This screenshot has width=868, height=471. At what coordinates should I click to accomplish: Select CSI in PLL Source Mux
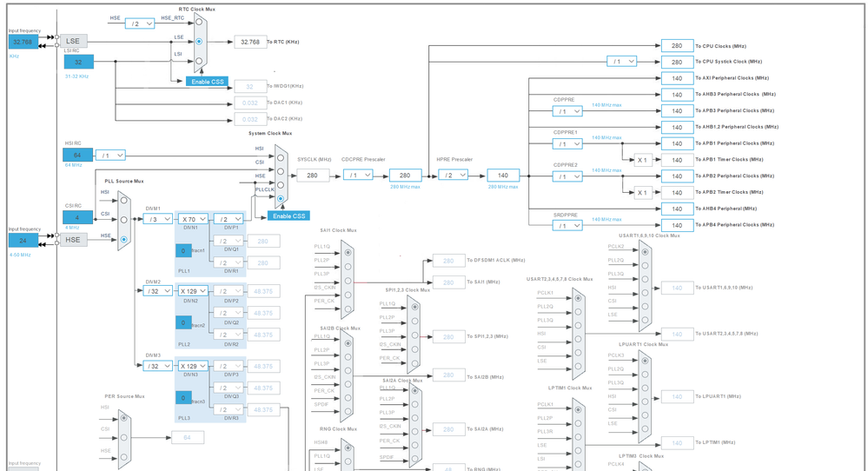124,220
